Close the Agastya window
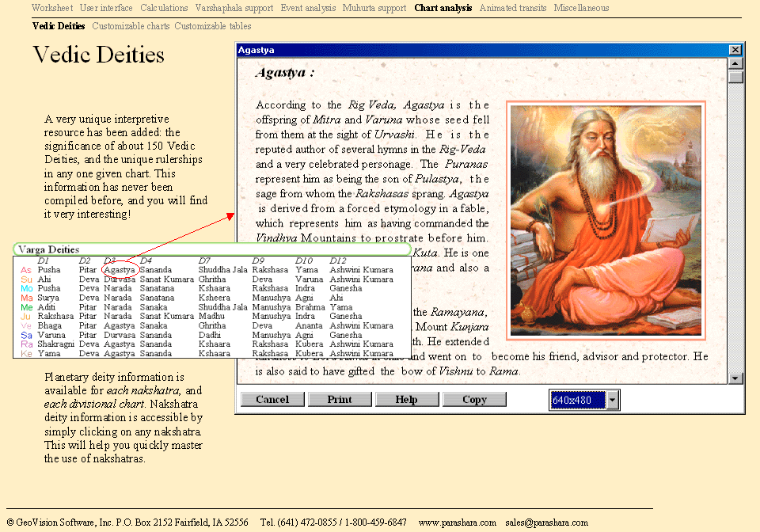Screen dimensions: 760x532 (735, 50)
